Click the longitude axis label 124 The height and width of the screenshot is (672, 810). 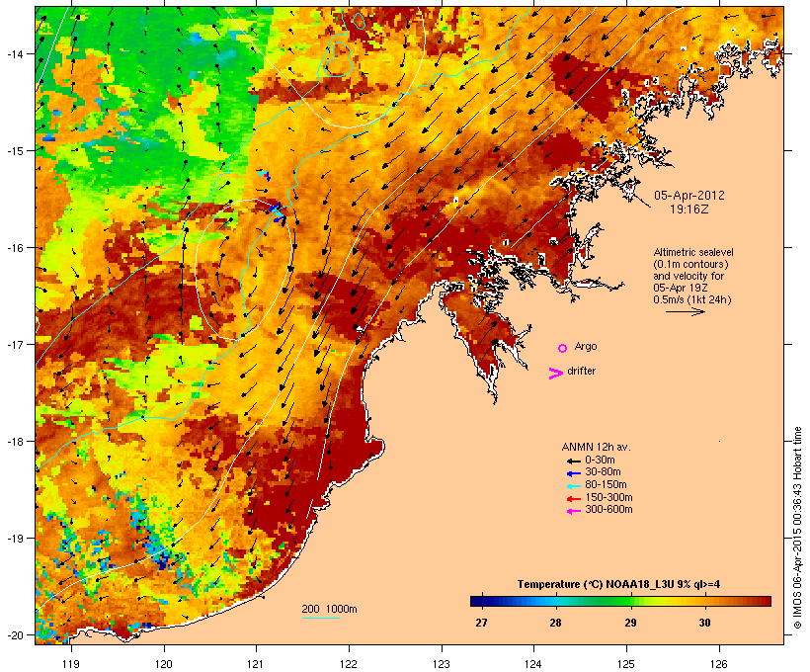[x=533, y=664]
